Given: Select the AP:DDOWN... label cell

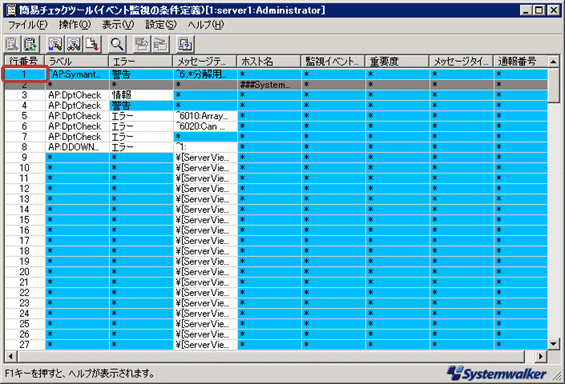Looking at the screenshot, I should click(x=77, y=147).
